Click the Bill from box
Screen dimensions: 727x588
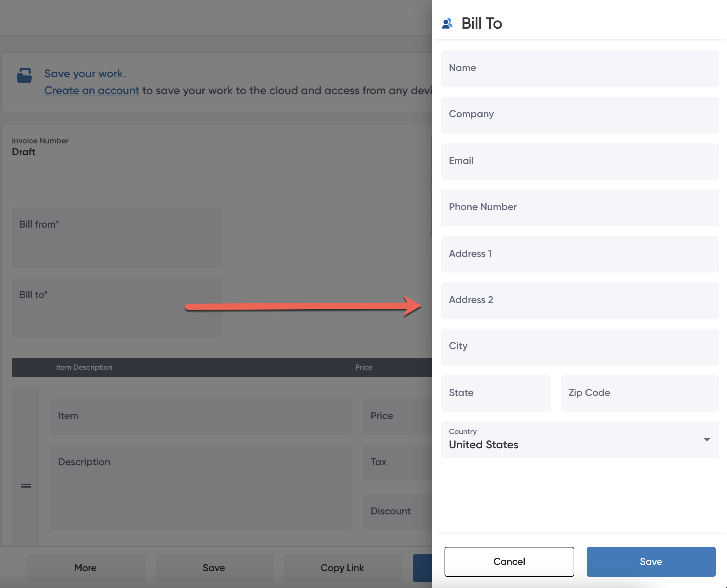click(116, 237)
